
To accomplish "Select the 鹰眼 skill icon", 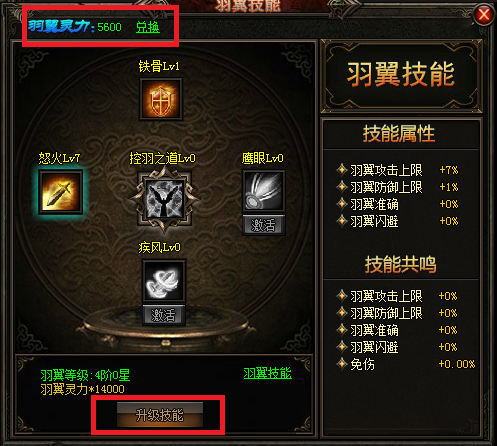I will [263, 190].
